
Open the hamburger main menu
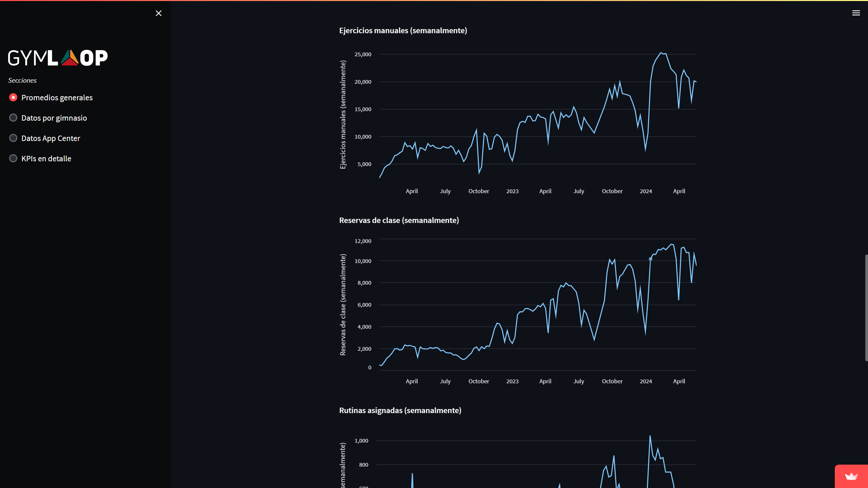click(856, 13)
